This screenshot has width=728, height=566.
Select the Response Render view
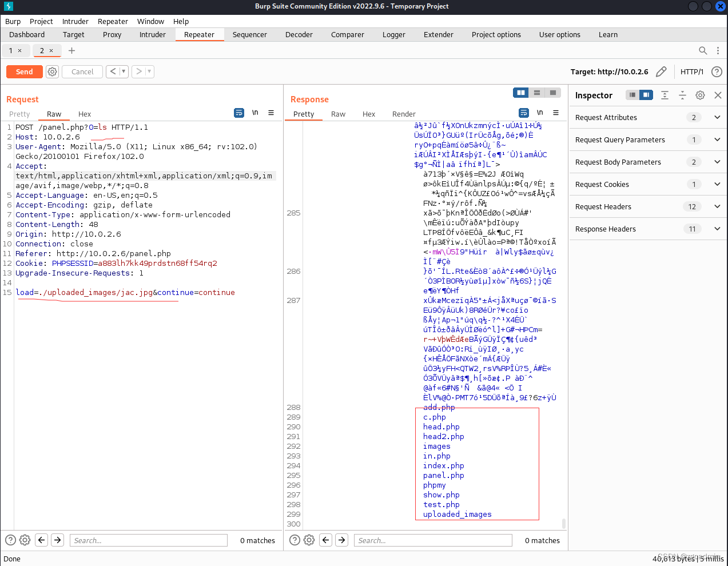point(404,114)
